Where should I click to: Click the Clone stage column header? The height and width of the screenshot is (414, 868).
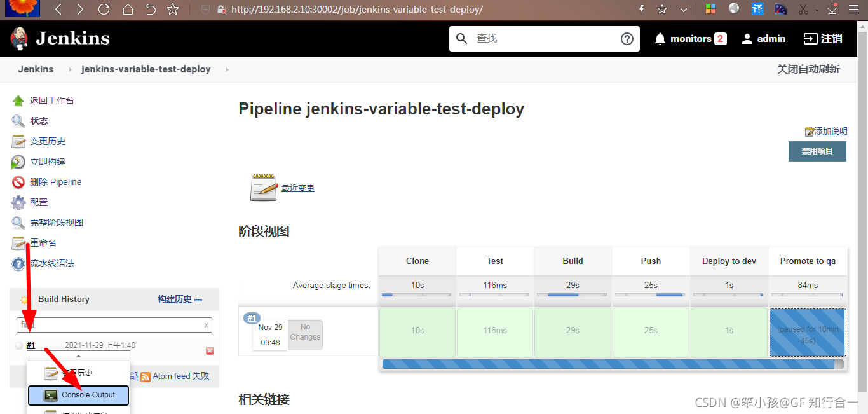[417, 261]
